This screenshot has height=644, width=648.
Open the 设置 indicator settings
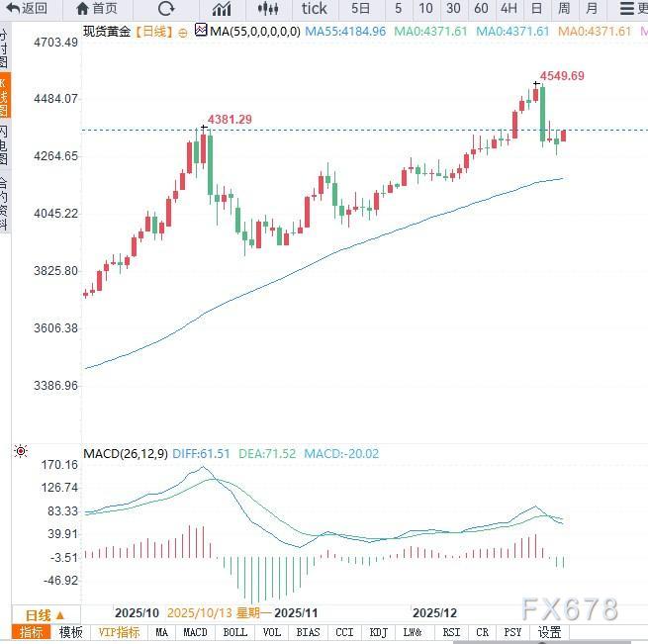point(549,633)
